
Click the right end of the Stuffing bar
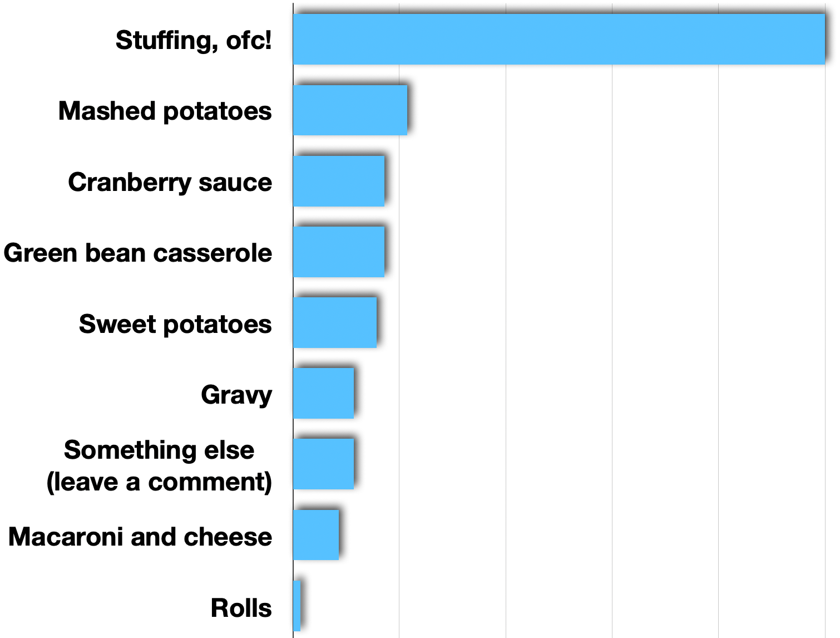(822, 39)
